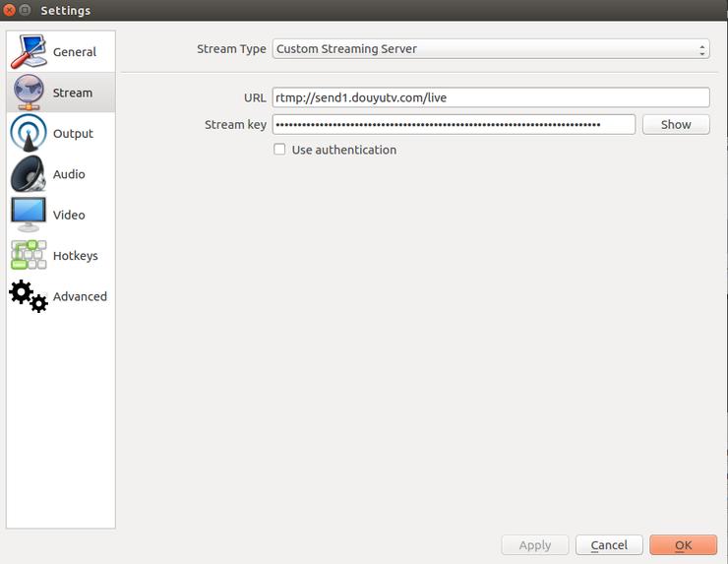This screenshot has width=728, height=564.
Task: Open Output settings via broadcast antenna icon
Action: (x=29, y=133)
